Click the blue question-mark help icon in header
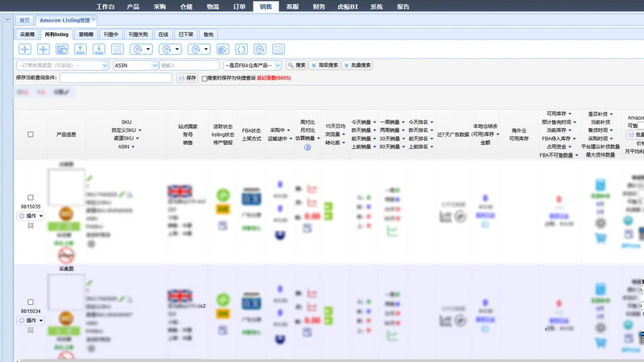Screen dimensions: 644x362 click(x=308, y=147)
